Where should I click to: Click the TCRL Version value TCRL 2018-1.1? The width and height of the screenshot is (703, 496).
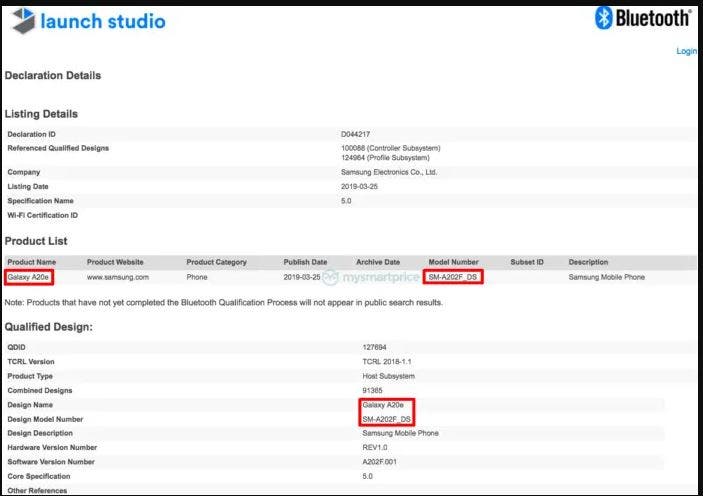point(386,361)
